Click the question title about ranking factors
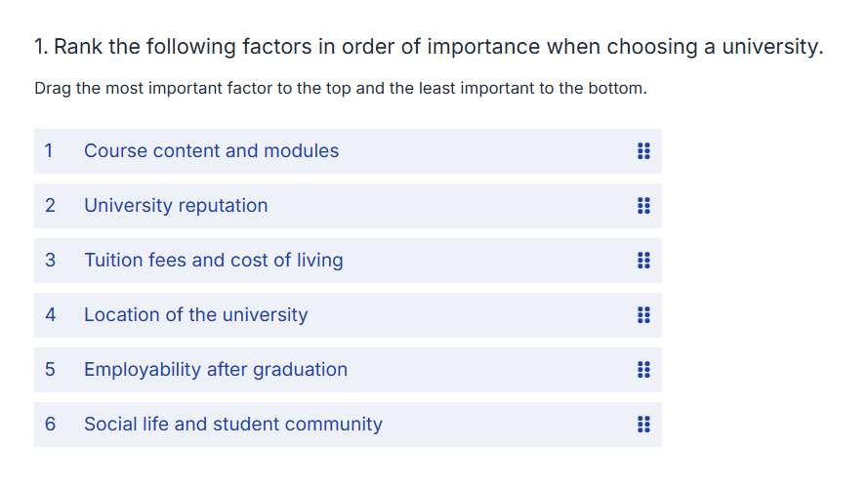The image size is (868, 489). (429, 47)
